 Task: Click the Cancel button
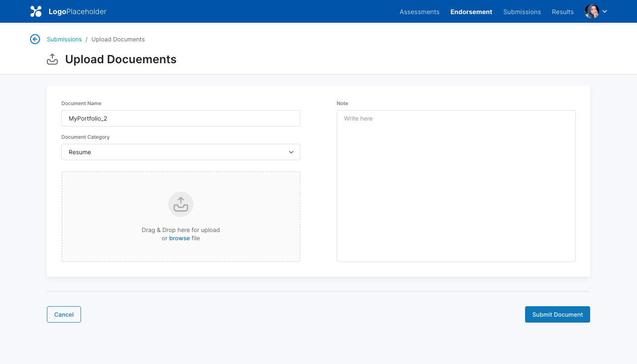(x=64, y=314)
